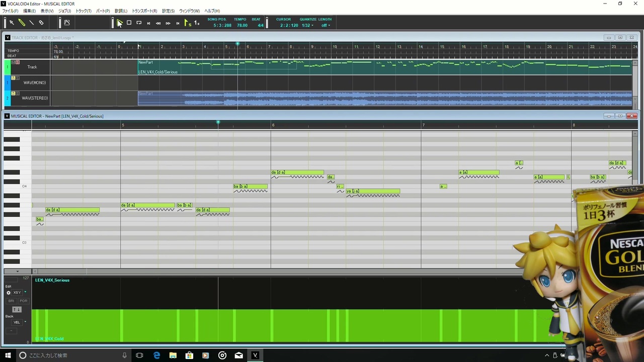Select the arrow pointer tool
Viewport: 644px width, 362px height.
click(x=12, y=23)
